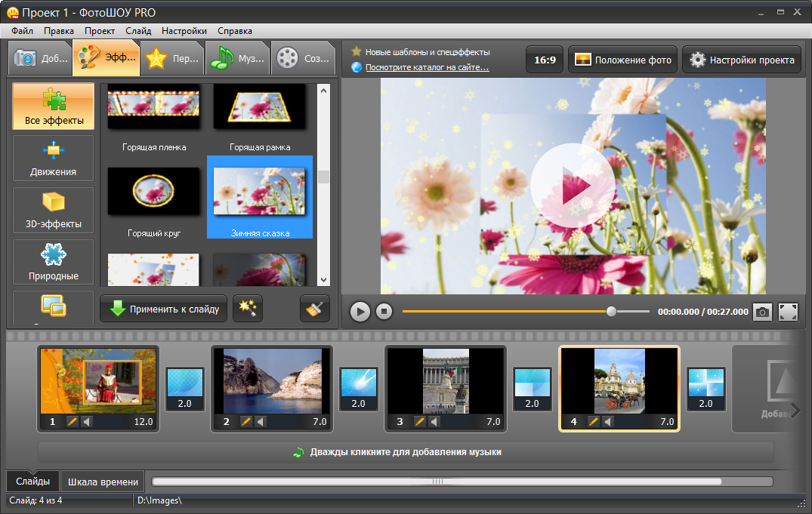Toggle the sound icon on slide 4
The image size is (812, 514).
click(x=607, y=422)
